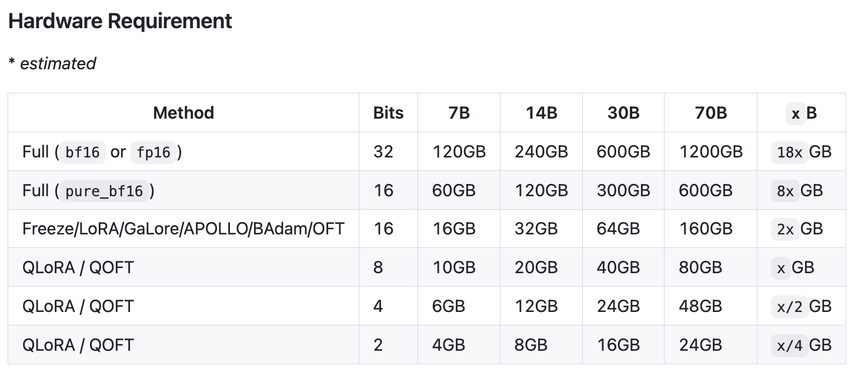Click the fp16 code label
Image resolution: width=868 pixels, height=376 pixels.
point(153,153)
